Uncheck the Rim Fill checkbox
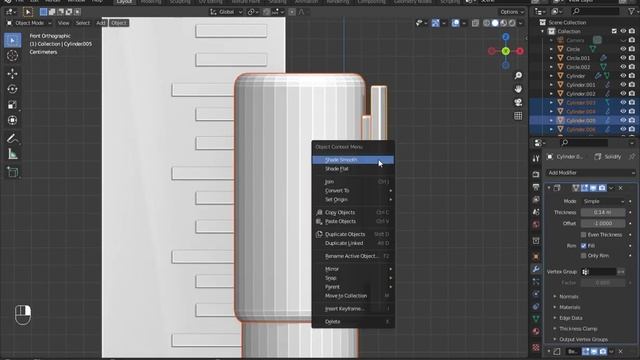Viewport: 640px width, 360px height. tap(583, 246)
